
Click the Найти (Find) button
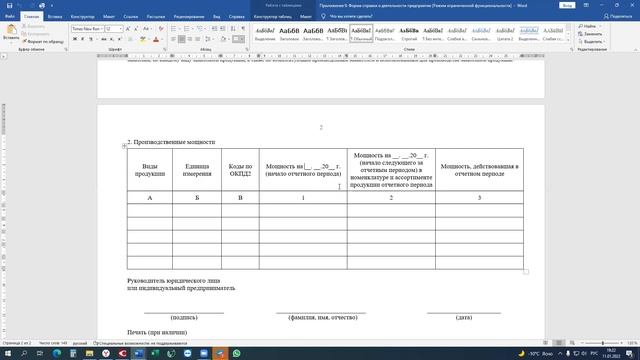[x=588, y=26]
